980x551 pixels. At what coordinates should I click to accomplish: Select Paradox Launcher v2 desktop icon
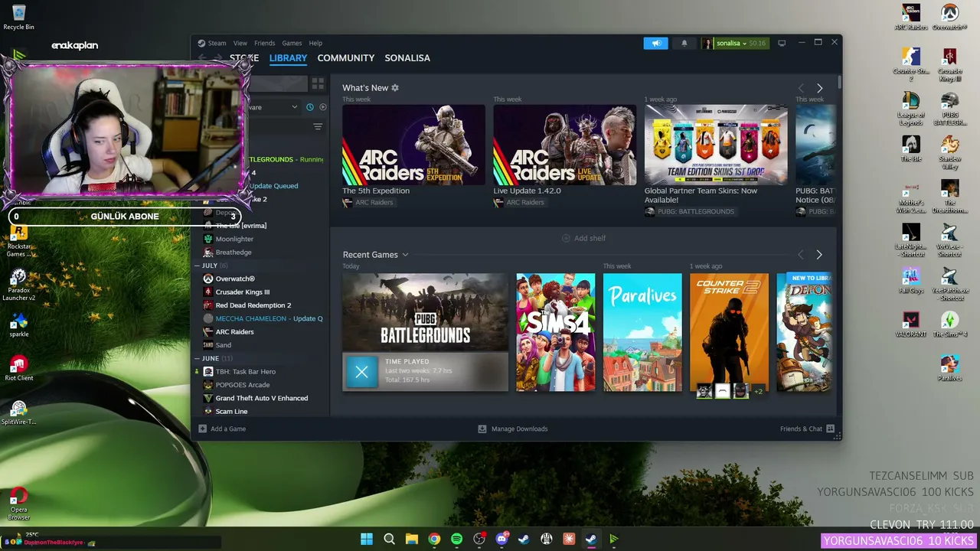[19, 283]
